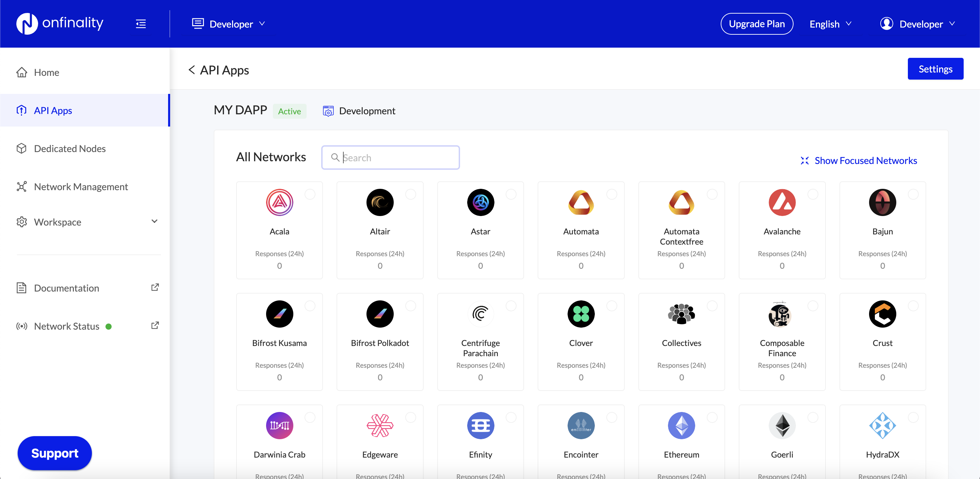Click the Ethereum network logo
Image resolution: width=980 pixels, height=479 pixels.
pyautogui.click(x=681, y=425)
